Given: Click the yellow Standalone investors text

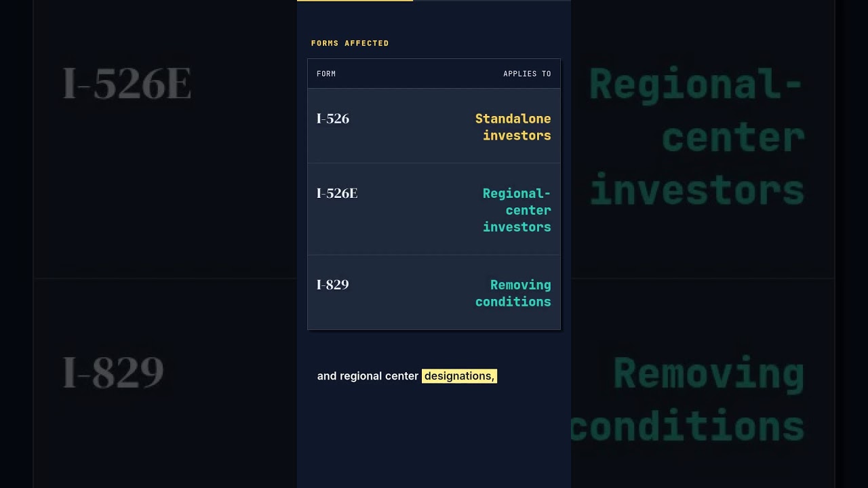Looking at the screenshot, I should [x=513, y=127].
